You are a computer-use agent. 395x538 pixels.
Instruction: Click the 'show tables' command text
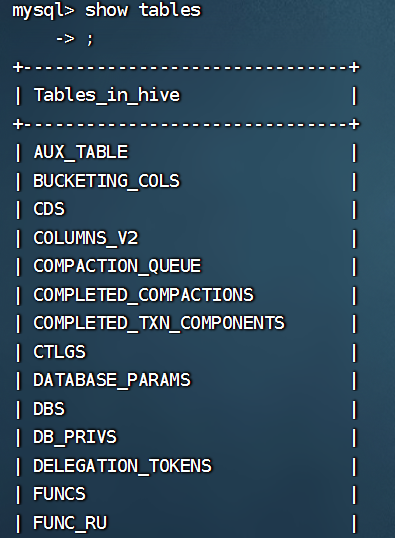[x=143, y=10]
